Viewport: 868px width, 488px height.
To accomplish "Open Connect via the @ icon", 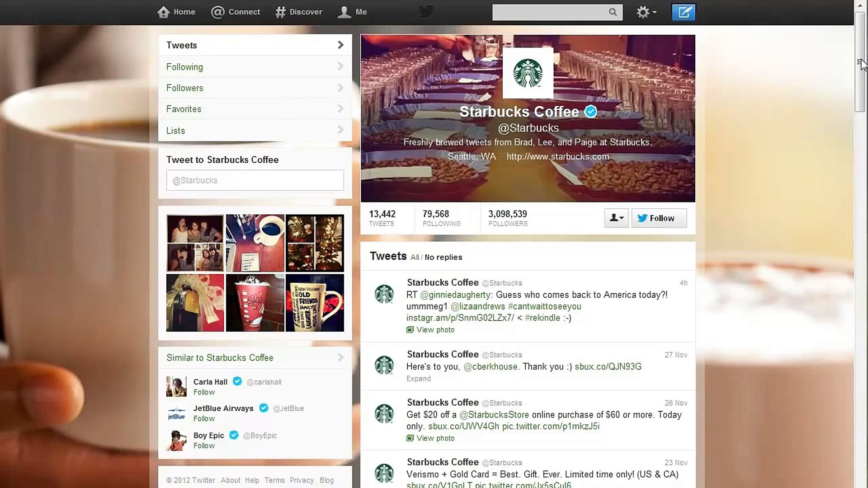I will tap(218, 12).
